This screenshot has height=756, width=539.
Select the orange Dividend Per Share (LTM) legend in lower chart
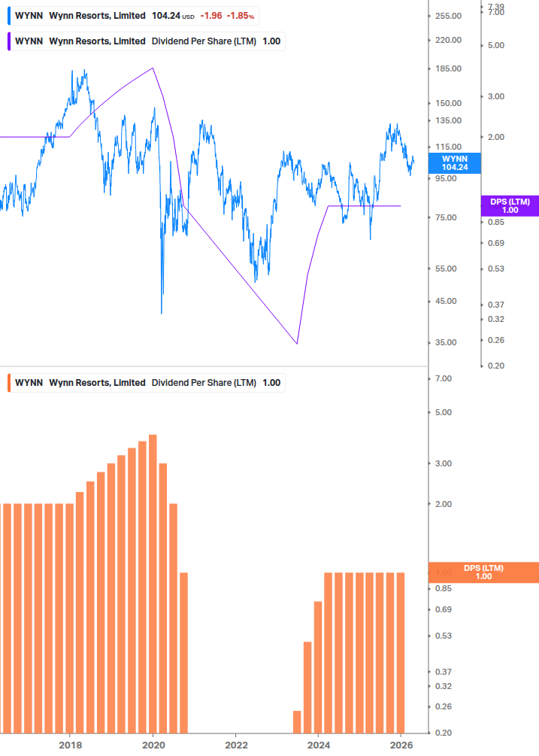[x=147, y=383]
